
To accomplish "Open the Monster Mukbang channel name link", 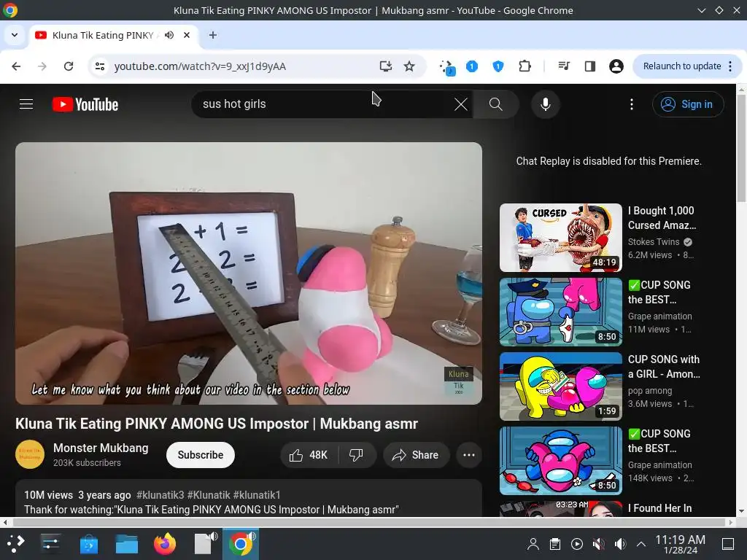I will point(101,448).
